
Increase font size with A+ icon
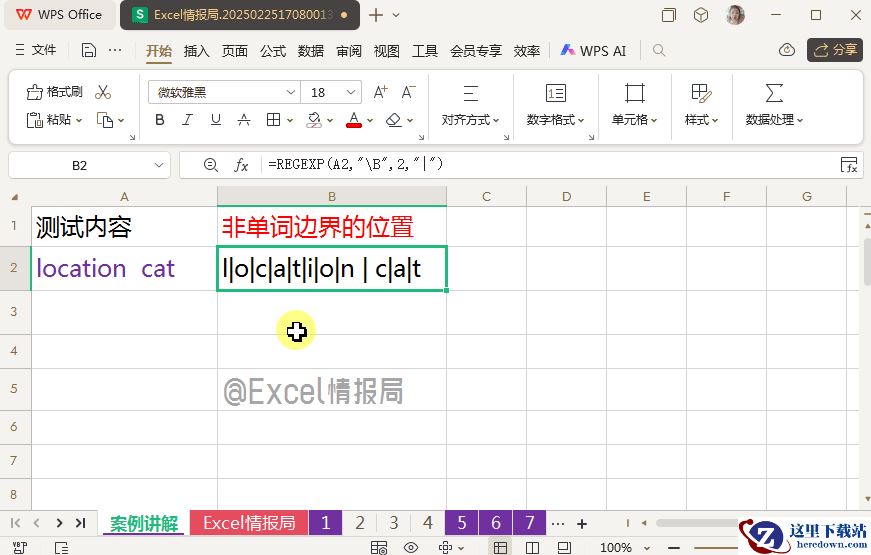click(x=381, y=92)
